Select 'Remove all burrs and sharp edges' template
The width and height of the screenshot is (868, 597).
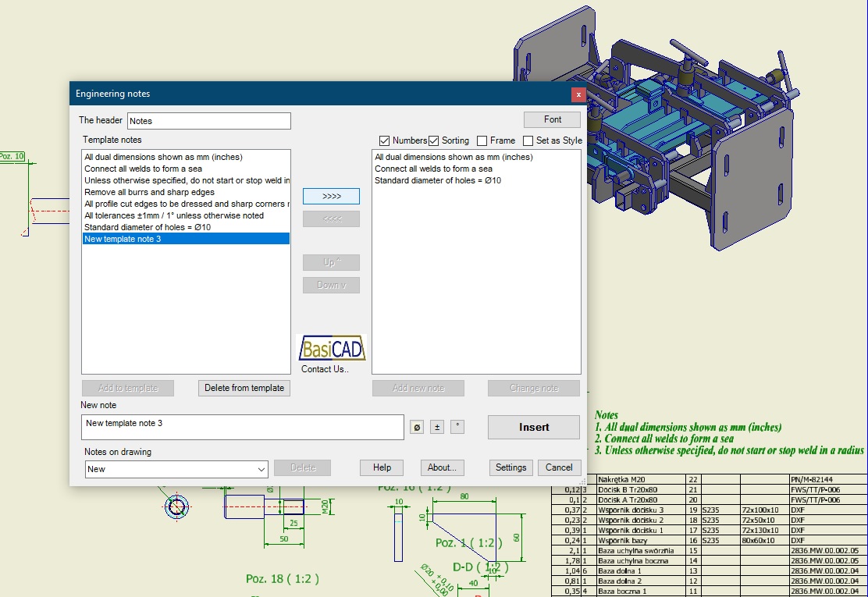pyautogui.click(x=149, y=192)
